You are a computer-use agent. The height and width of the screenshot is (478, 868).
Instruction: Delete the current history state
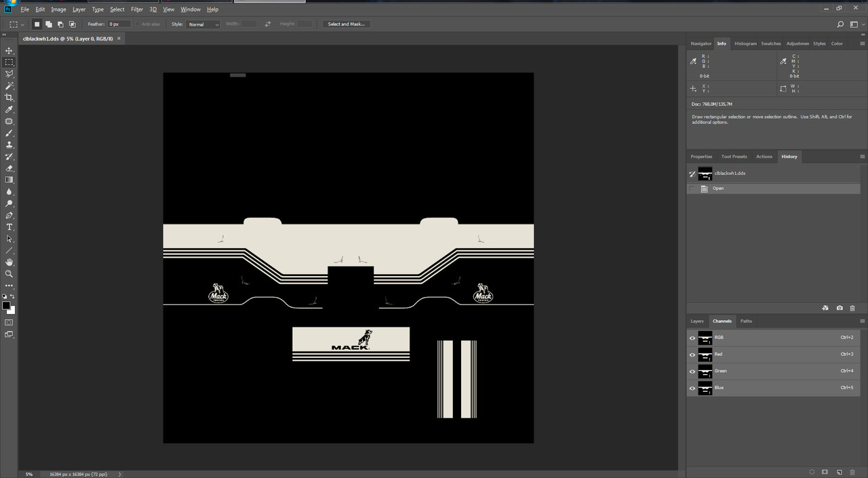click(852, 308)
